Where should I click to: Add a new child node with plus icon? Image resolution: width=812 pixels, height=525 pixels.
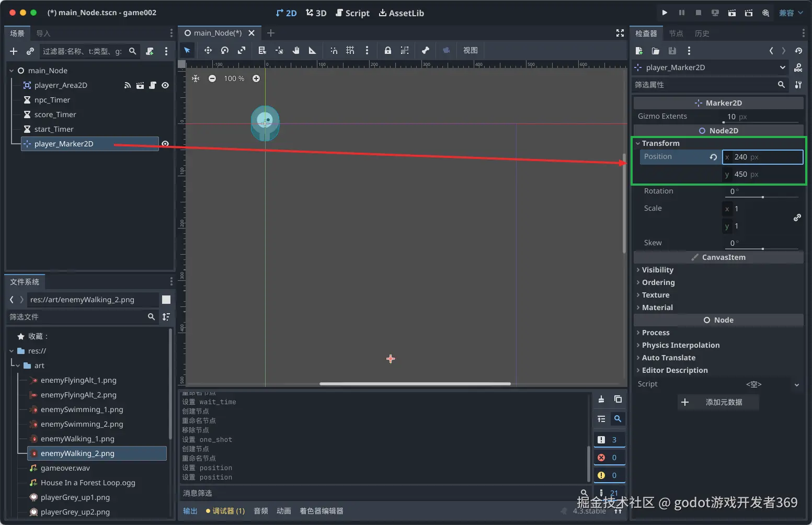[14, 51]
